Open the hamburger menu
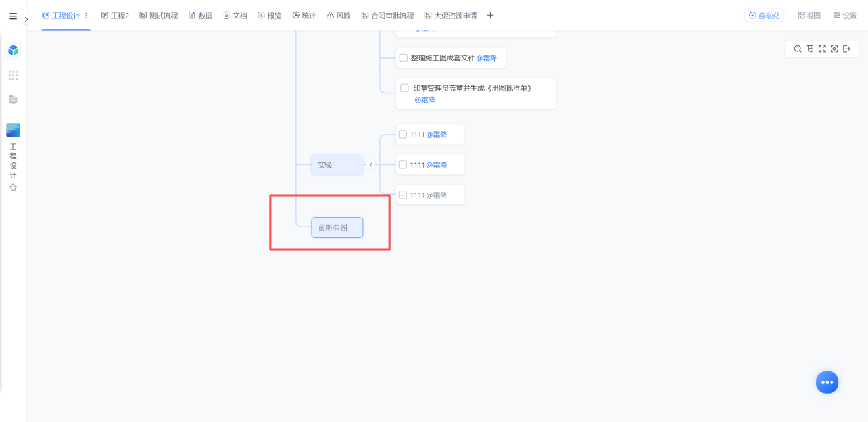The image size is (868, 422). coord(13,16)
